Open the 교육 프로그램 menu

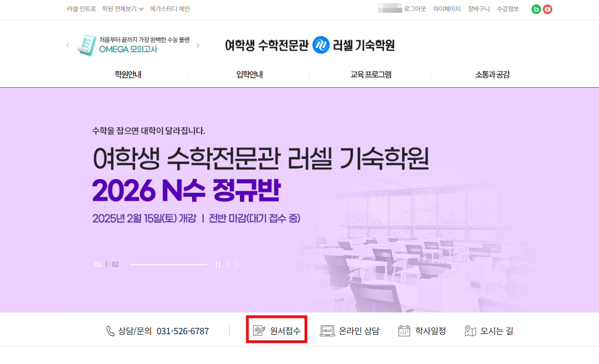click(371, 74)
